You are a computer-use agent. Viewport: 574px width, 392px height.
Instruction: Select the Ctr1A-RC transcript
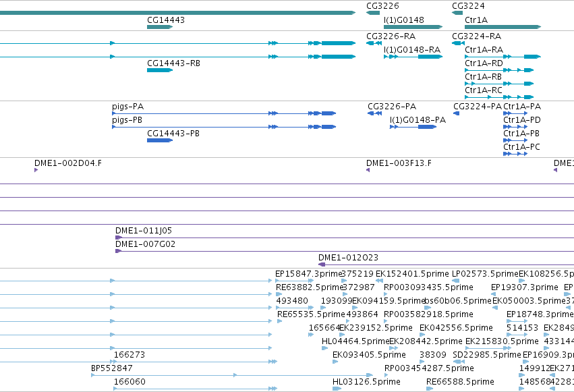[499, 97]
